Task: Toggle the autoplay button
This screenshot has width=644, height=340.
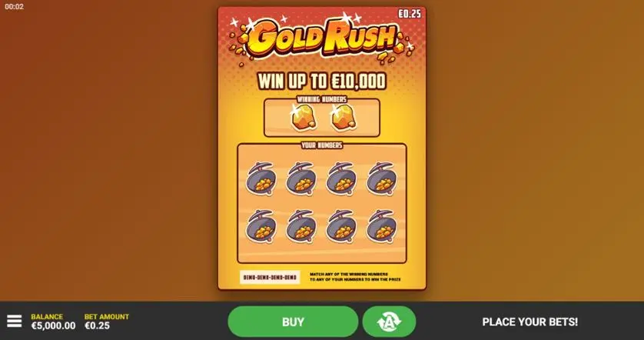Action: point(389,322)
